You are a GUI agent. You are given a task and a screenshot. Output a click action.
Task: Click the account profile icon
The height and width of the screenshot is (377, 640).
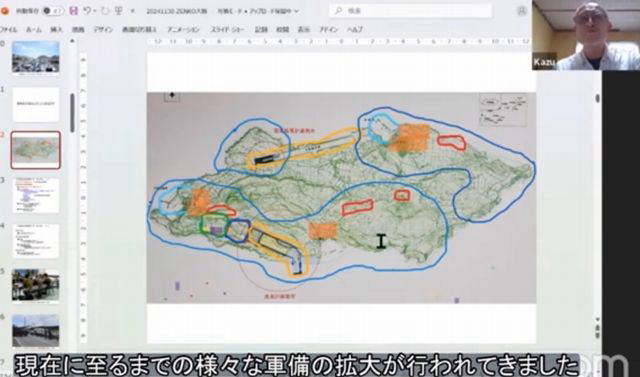click(522, 11)
